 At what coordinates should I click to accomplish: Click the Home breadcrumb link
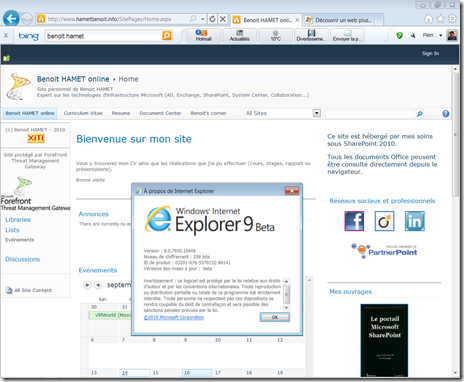128,79
